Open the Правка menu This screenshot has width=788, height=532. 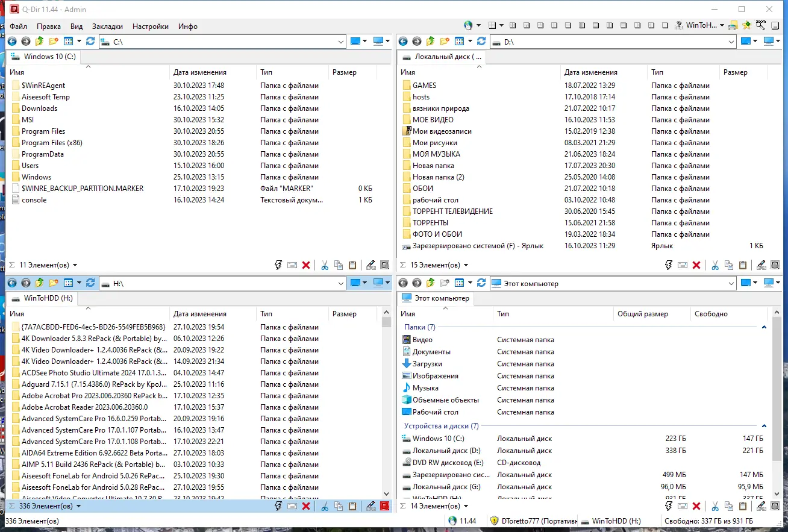coord(48,27)
